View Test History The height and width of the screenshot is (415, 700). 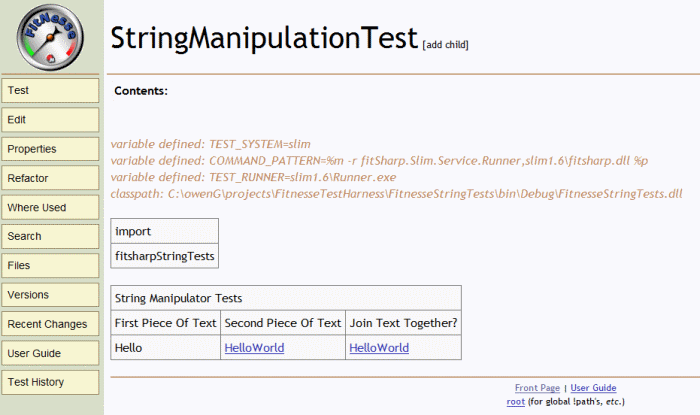click(x=50, y=382)
